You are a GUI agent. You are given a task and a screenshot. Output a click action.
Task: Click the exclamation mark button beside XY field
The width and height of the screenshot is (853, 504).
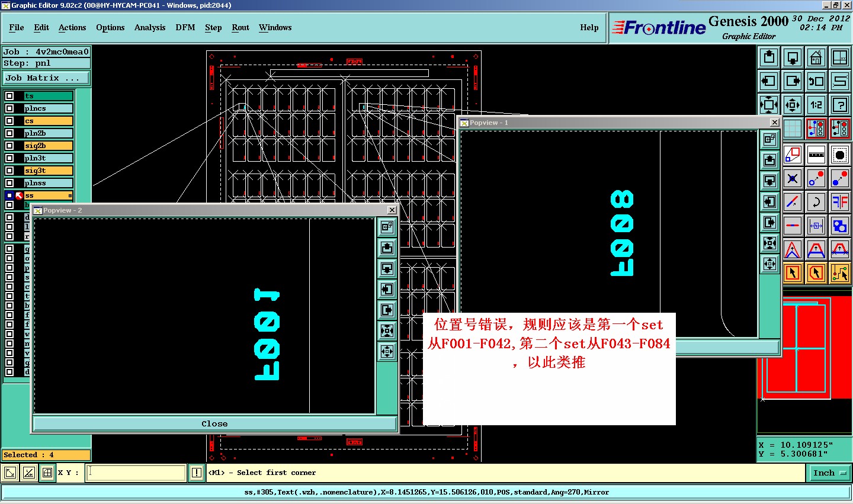[x=197, y=473]
